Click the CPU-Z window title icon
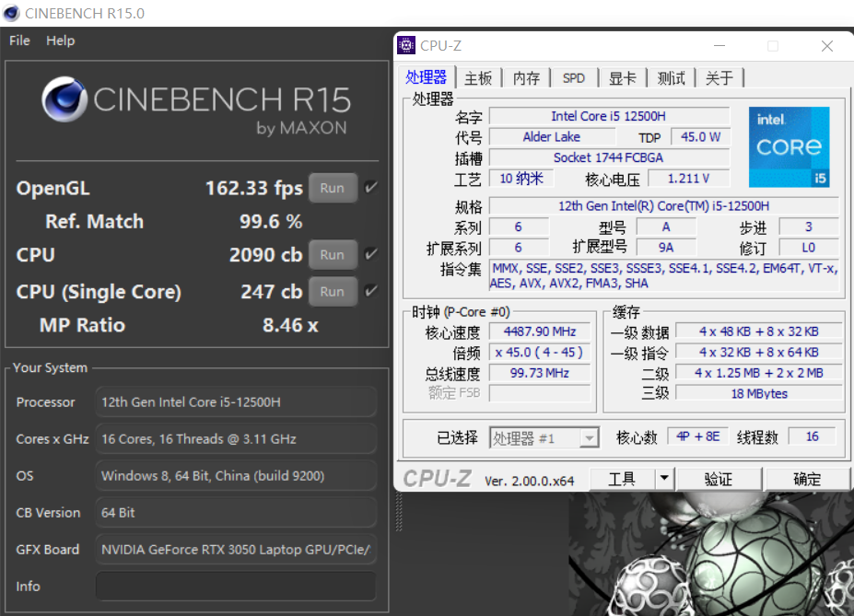This screenshot has width=854, height=616. point(405,46)
